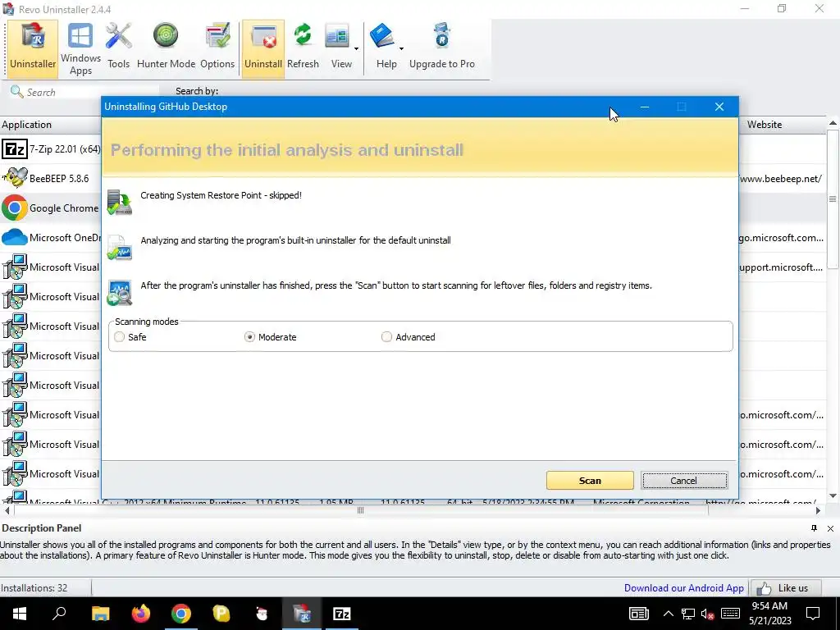Select the Microsoft OneDrive cloud icon

tap(15, 237)
